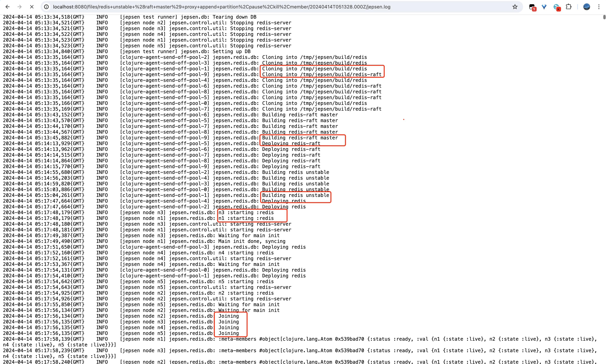Viewport: 606px width, 364px height.
Task: Click the vertical scrollbar thumb of the page
Action: pyautogui.click(x=604, y=17)
